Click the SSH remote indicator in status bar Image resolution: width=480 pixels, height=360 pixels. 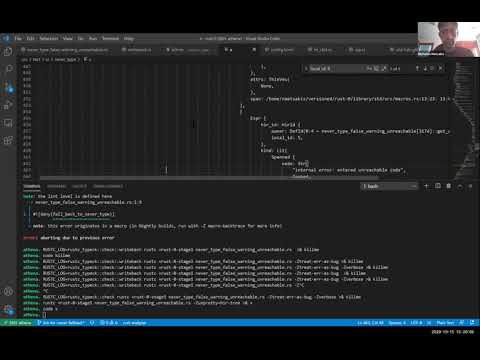click(17, 323)
